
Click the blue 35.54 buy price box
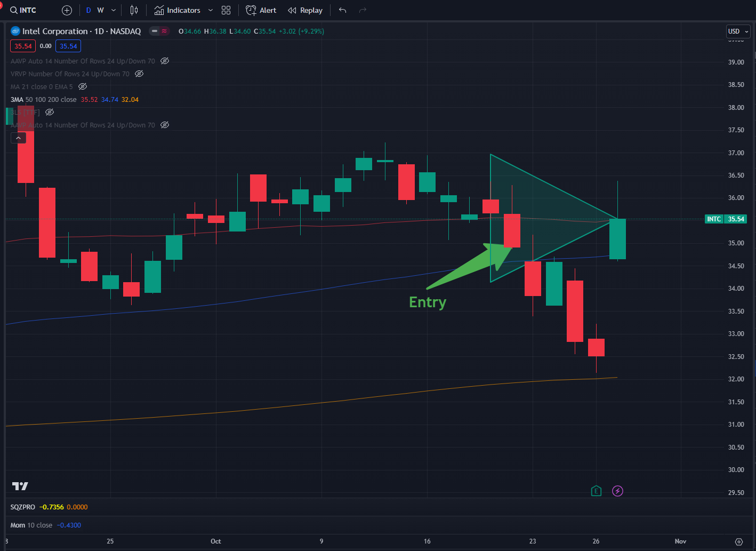point(68,46)
